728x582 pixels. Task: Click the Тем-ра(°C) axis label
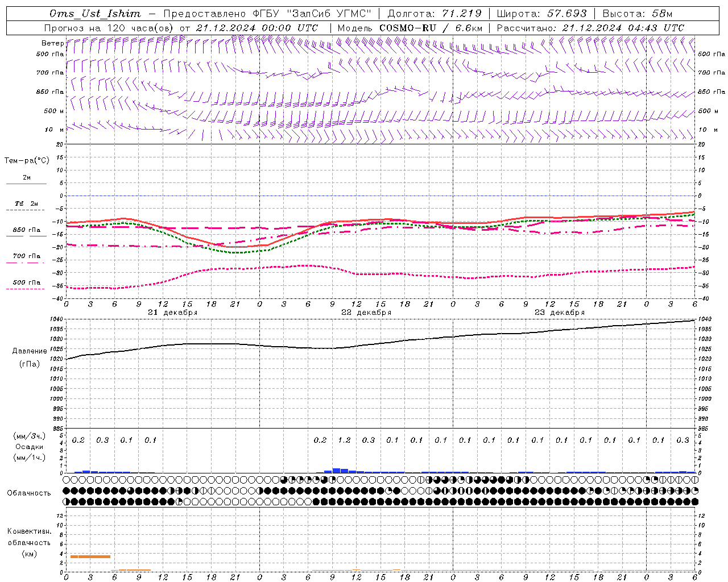tap(27, 161)
